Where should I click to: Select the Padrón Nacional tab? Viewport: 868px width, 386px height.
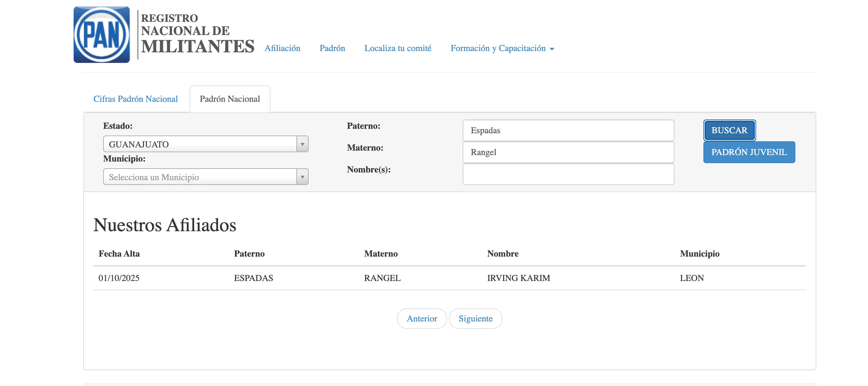[x=230, y=99]
